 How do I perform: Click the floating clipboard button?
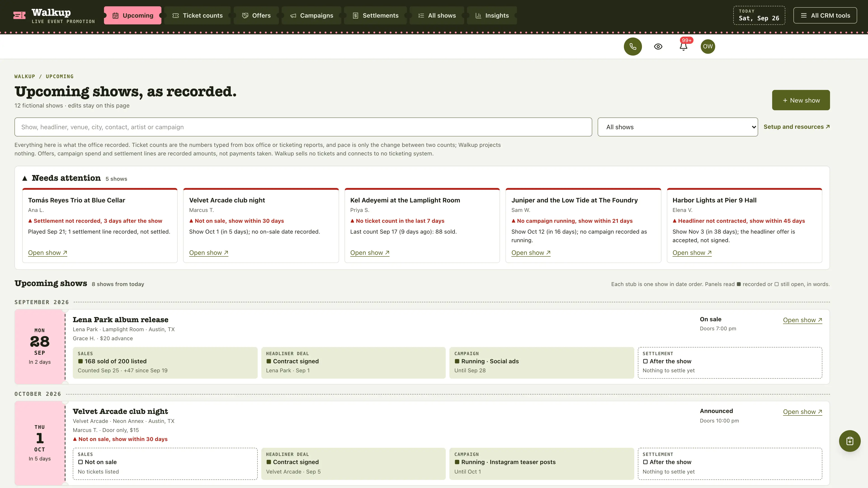[849, 441]
